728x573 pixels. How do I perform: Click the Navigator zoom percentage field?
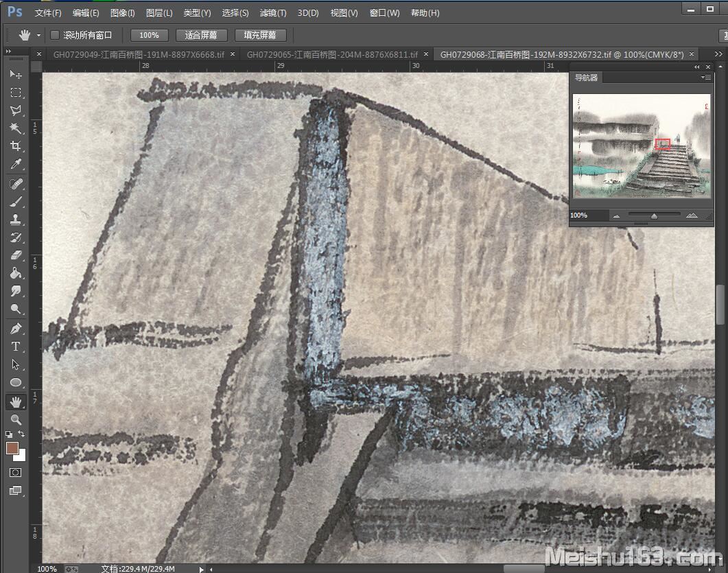[x=589, y=215]
